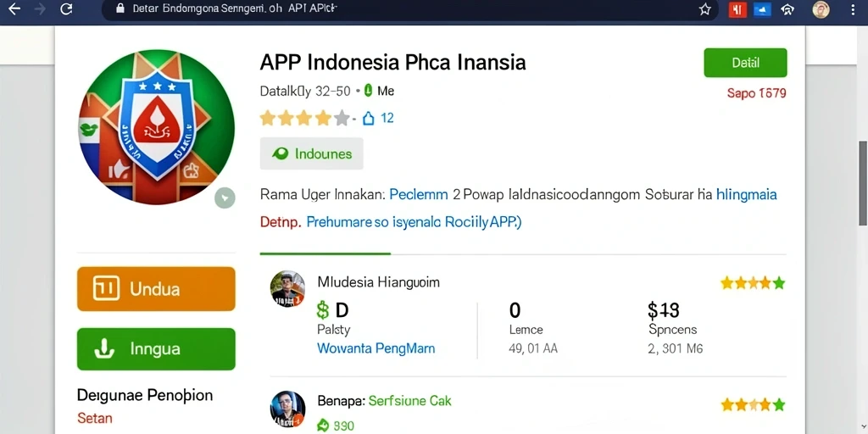
Task: Click the star rating on Benapa review
Action: pyautogui.click(x=753, y=404)
